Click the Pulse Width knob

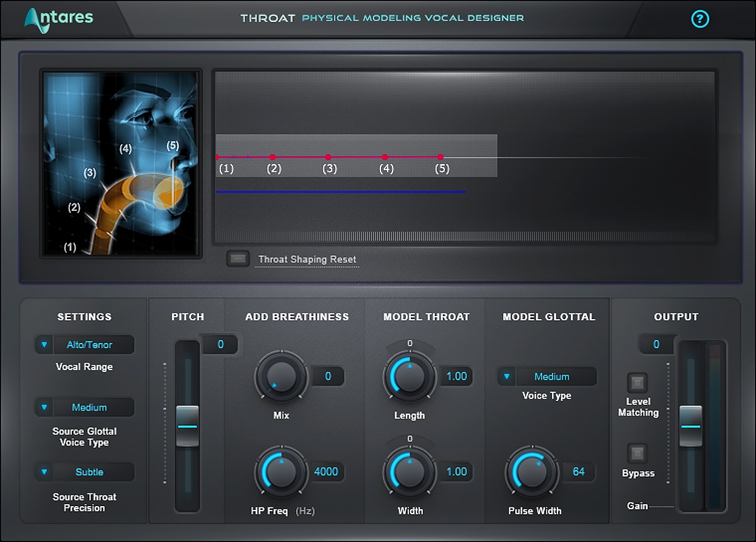pos(532,472)
